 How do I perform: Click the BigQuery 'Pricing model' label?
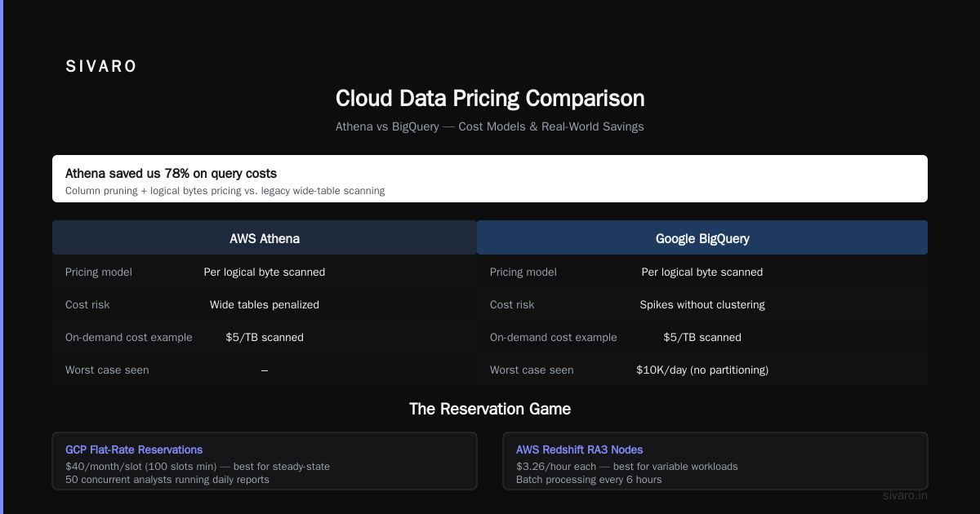point(523,272)
